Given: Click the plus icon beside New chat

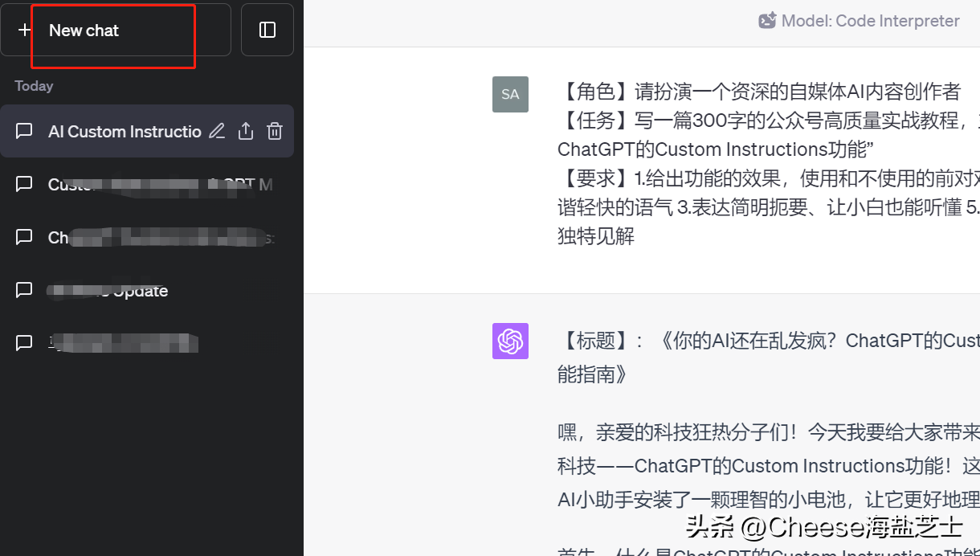Looking at the screenshot, I should point(24,31).
